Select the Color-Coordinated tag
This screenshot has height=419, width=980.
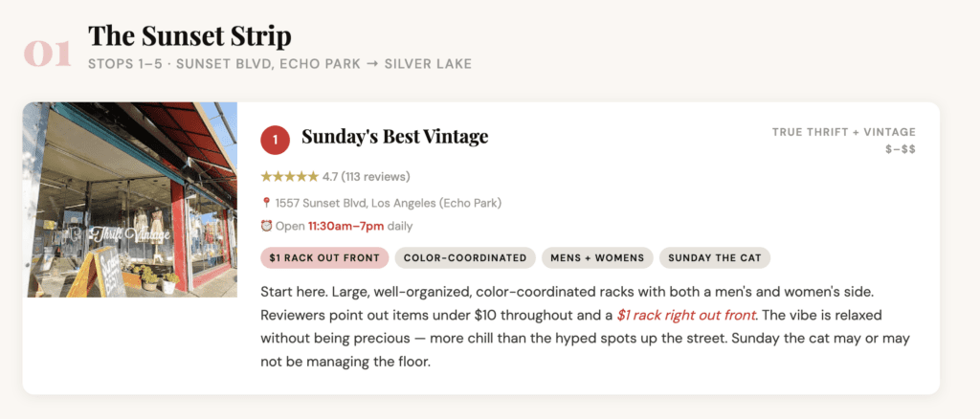coord(465,257)
